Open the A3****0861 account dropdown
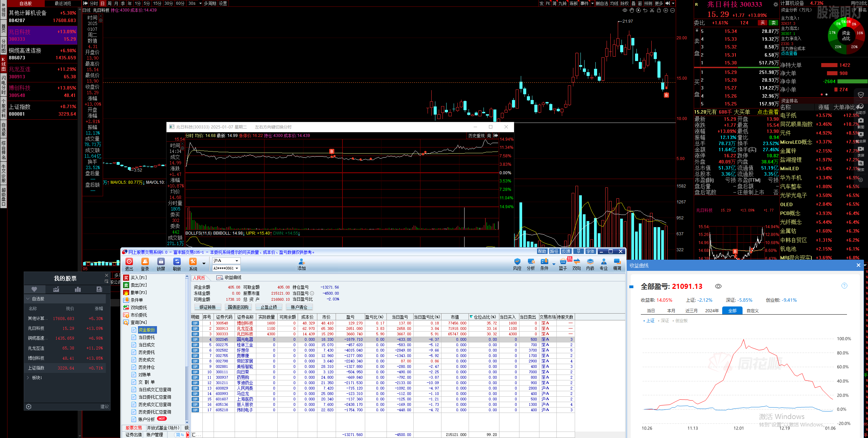Screen dimensions: 868x438 [x=237, y=268]
